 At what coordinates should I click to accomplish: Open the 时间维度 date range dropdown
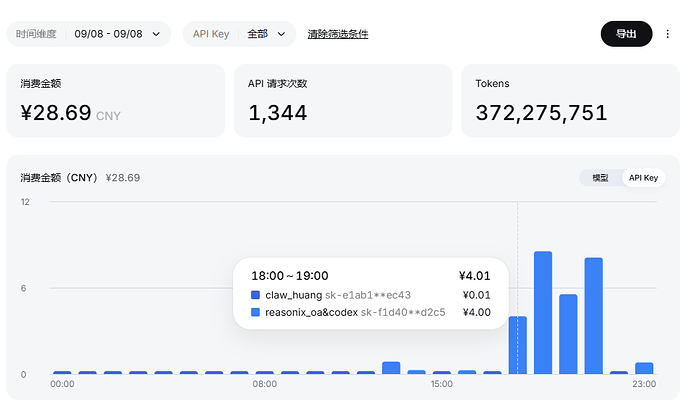click(88, 34)
